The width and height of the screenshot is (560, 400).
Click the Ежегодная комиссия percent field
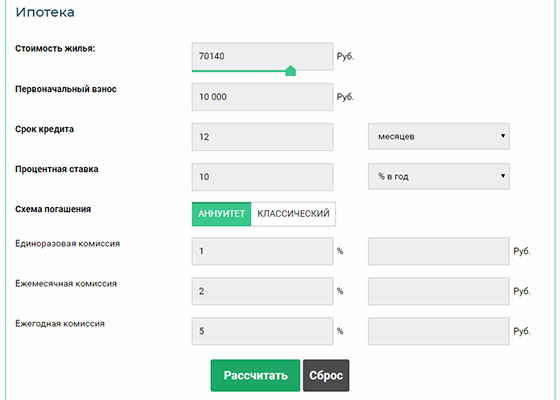262,331
